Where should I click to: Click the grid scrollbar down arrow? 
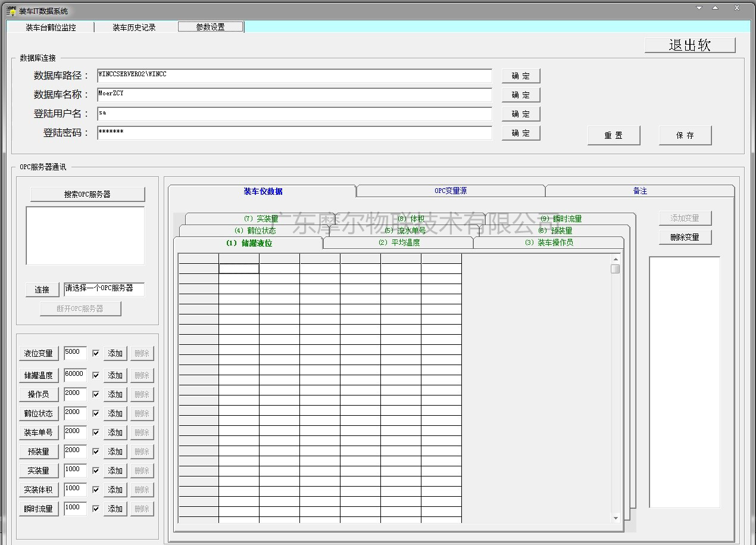pyautogui.click(x=616, y=518)
